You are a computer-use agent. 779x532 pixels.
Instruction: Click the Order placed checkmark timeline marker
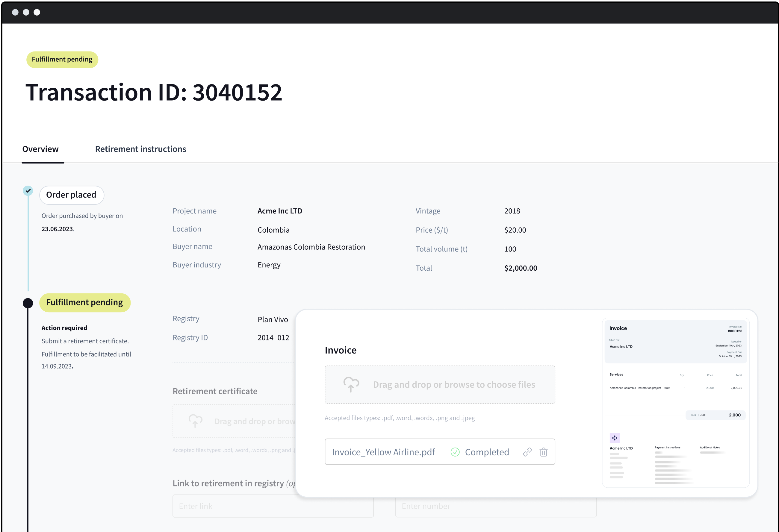click(28, 191)
